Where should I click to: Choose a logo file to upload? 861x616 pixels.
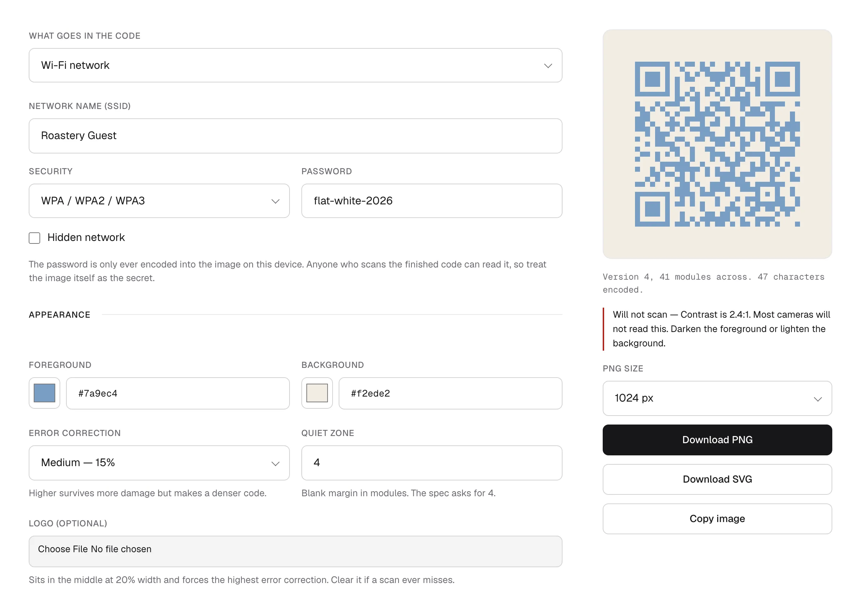pos(295,551)
